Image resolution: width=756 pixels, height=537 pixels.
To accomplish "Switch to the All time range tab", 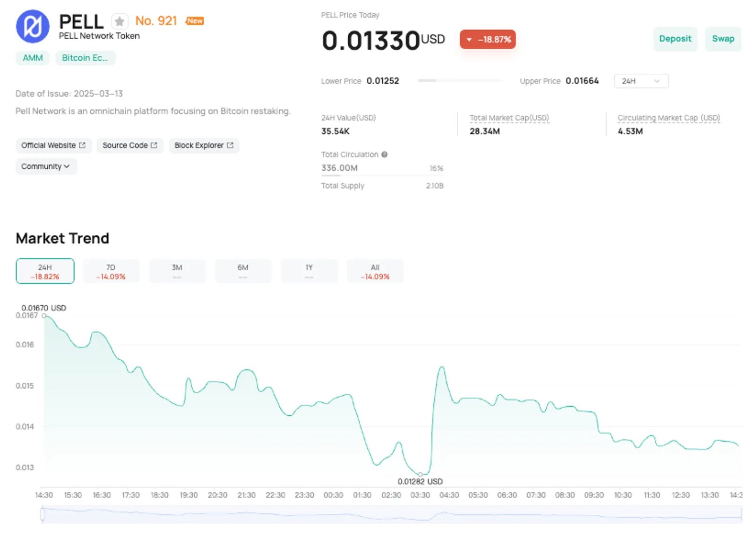I will tap(375, 271).
